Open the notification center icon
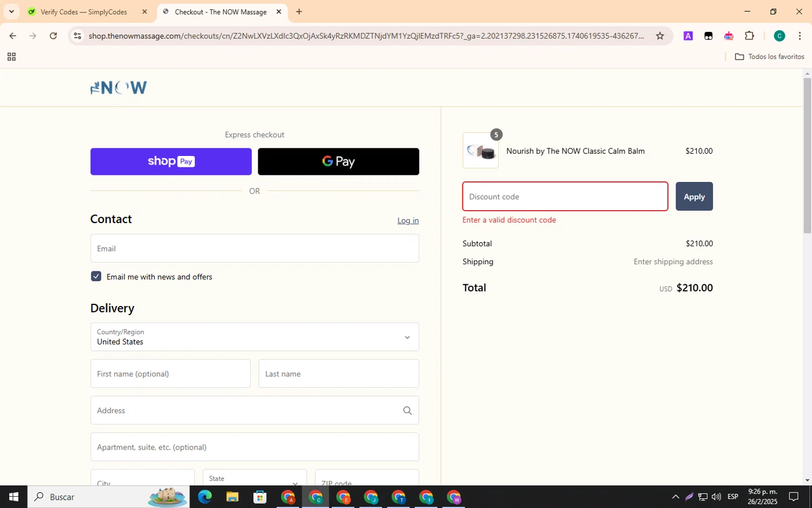The height and width of the screenshot is (508, 812). pos(794,497)
